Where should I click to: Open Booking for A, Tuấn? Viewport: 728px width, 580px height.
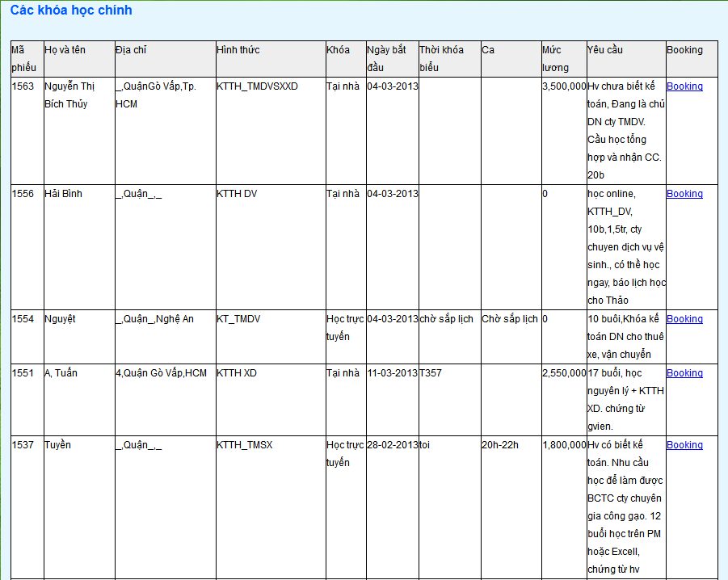pyautogui.click(x=684, y=373)
